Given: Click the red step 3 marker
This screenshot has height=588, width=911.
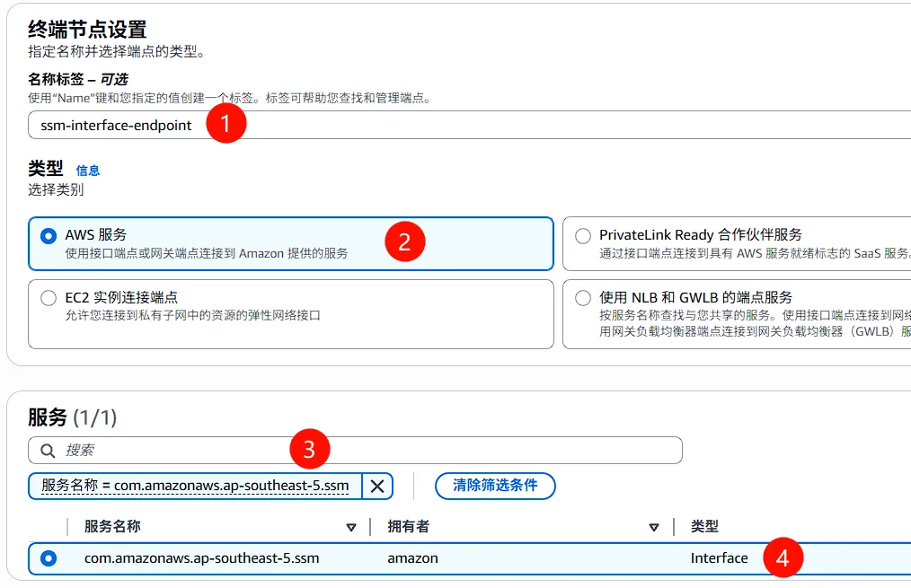Looking at the screenshot, I should click(x=310, y=449).
